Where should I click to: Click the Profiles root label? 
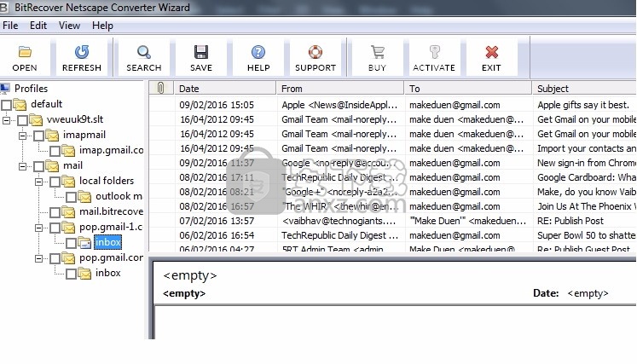click(31, 89)
